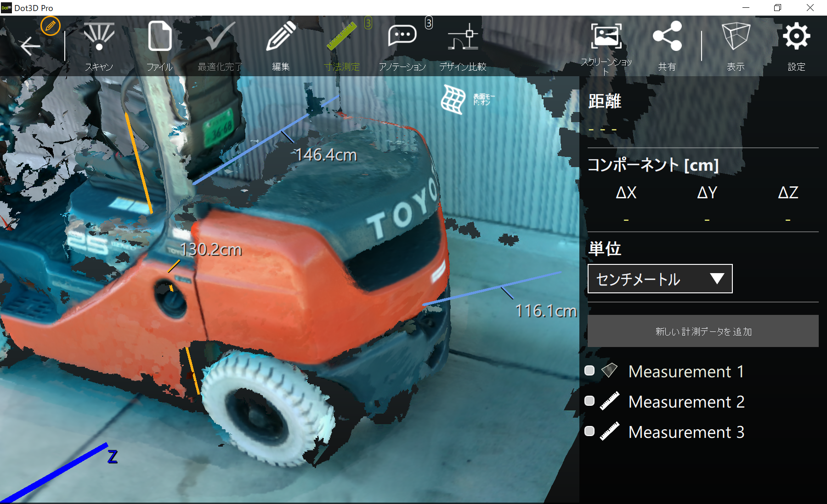Open the 表示 view cube options
The height and width of the screenshot is (504, 827).
(736, 46)
